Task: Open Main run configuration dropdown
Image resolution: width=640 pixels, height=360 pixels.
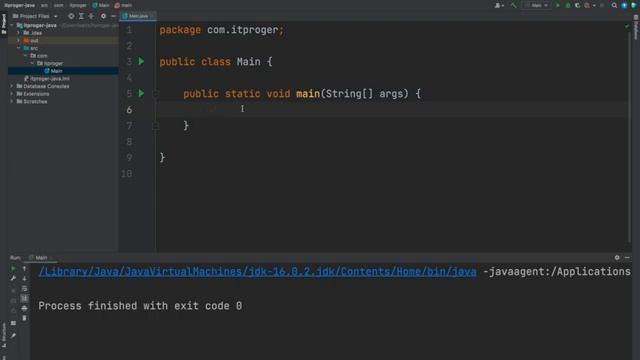Action: (x=538, y=5)
